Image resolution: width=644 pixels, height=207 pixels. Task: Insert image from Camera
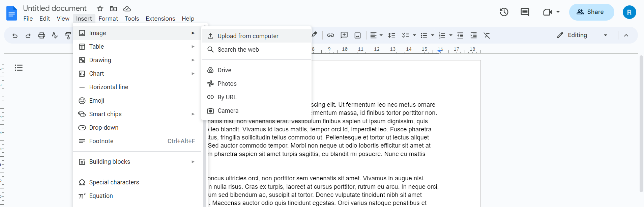(256, 111)
